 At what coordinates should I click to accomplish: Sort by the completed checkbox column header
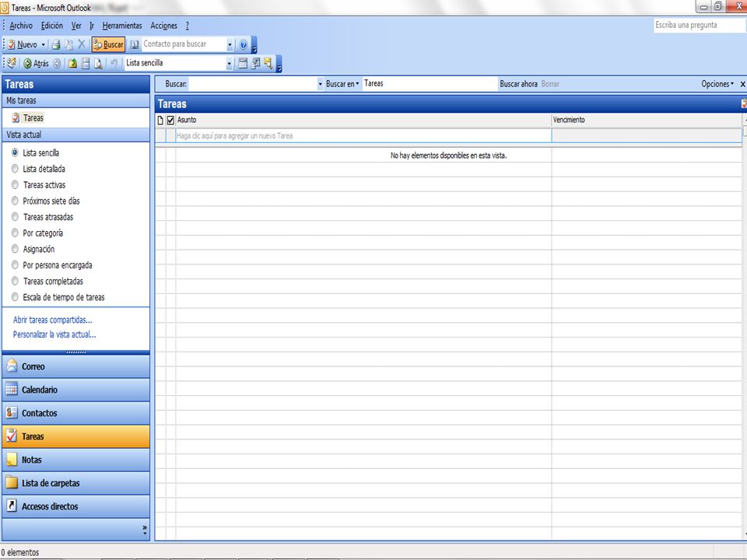[x=170, y=121]
